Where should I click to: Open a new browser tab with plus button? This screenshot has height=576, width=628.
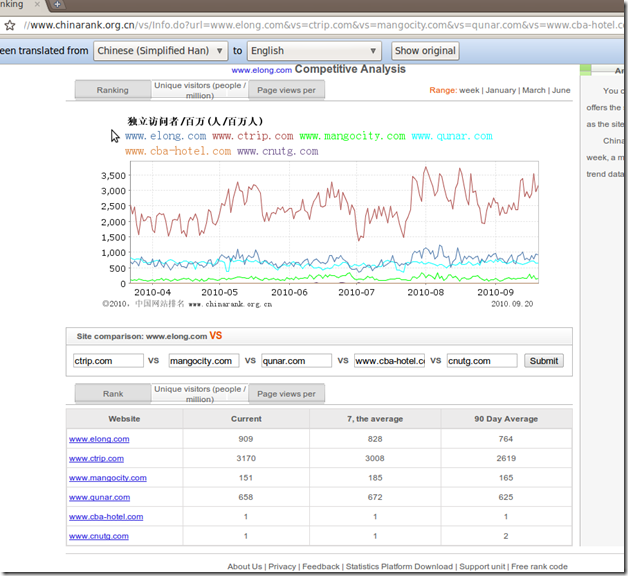(x=57, y=5)
